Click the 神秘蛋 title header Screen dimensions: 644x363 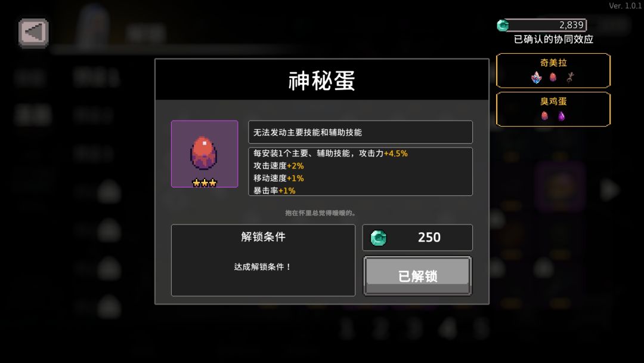pyautogui.click(x=322, y=80)
